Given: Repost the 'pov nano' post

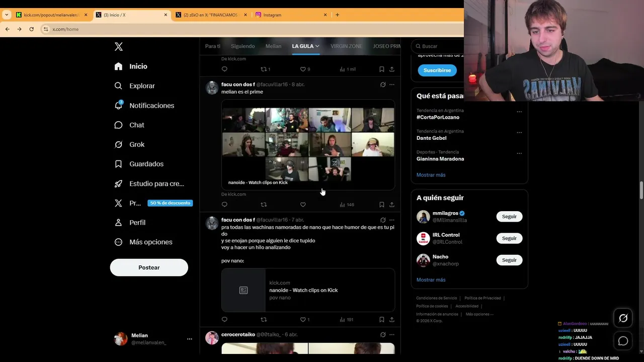Looking at the screenshot, I should coord(264,320).
